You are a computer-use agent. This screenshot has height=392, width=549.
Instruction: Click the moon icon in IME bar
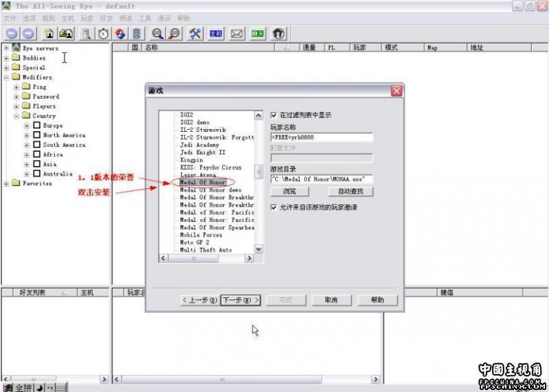coord(40,388)
